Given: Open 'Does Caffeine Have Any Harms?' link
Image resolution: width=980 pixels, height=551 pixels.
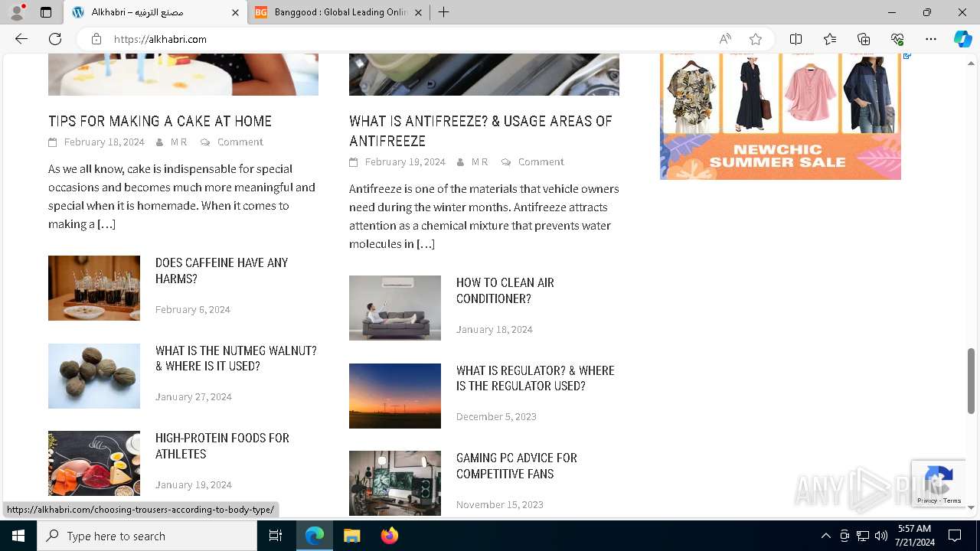Looking at the screenshot, I should click(x=221, y=271).
